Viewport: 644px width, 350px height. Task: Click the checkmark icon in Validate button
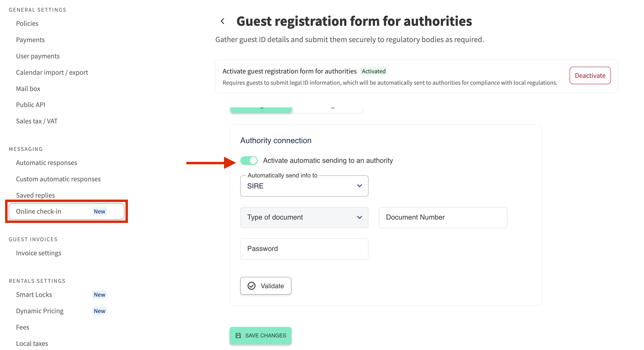251,286
